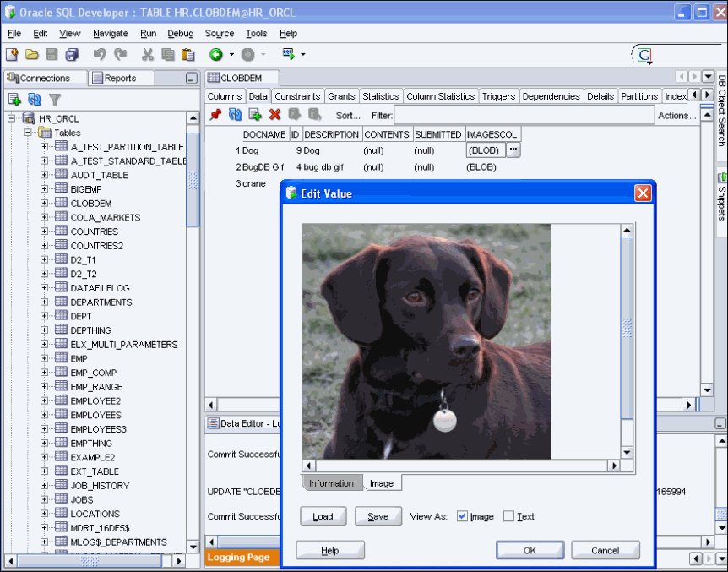Viewport: 728px width, 572px height.
Task: Click the Insert Row icon in Data tab
Action: pos(254,115)
